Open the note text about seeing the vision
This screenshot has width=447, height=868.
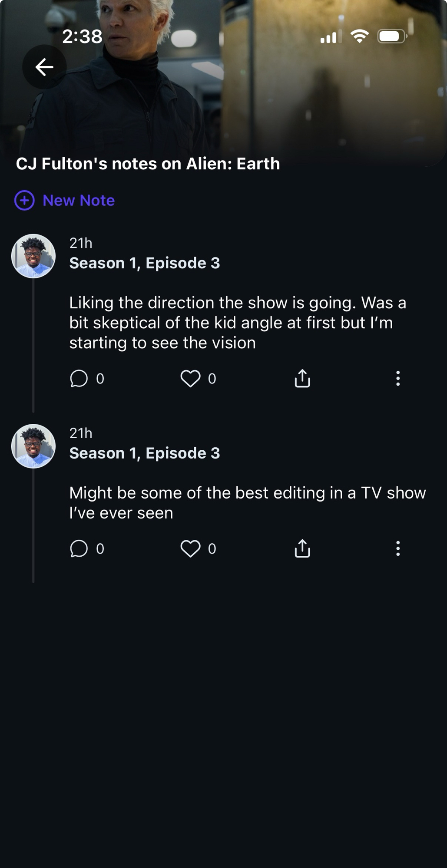(238, 323)
